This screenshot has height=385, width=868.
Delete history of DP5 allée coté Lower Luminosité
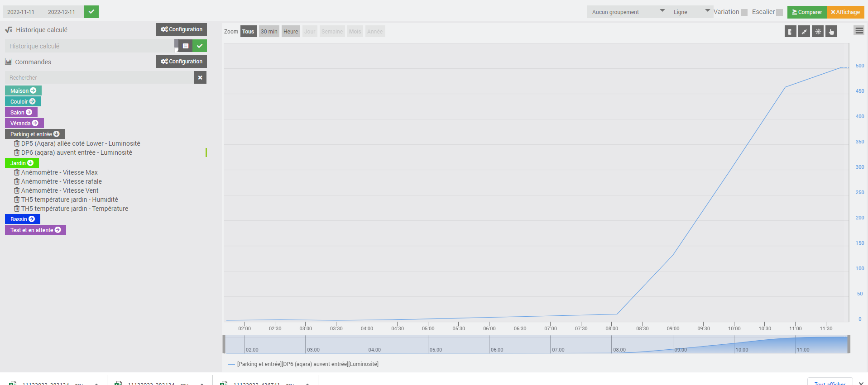click(x=17, y=143)
